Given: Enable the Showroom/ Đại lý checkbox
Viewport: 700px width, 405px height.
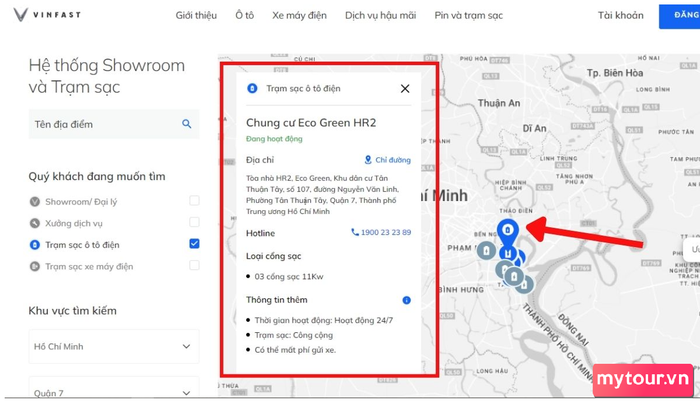Looking at the screenshot, I should [x=194, y=200].
